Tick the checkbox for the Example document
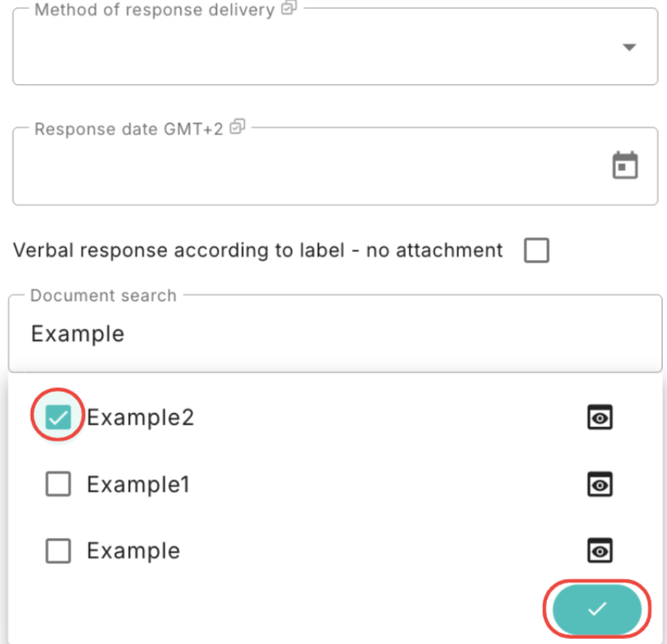 [58, 551]
